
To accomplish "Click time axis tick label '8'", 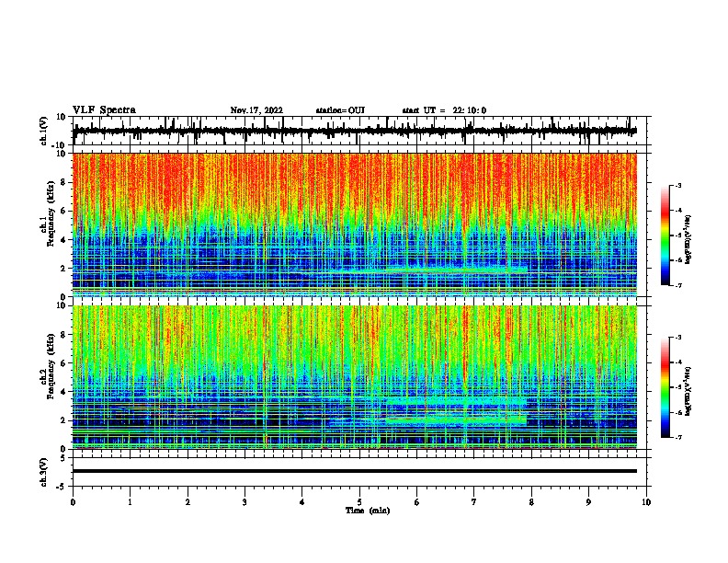I will [x=531, y=502].
